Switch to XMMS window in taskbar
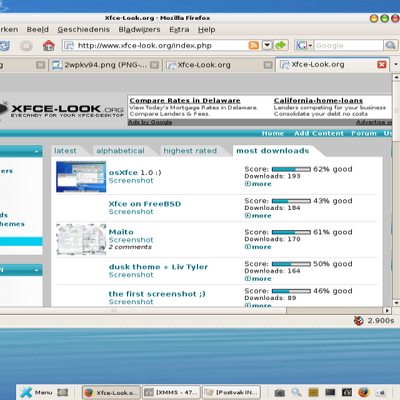 click(x=171, y=392)
